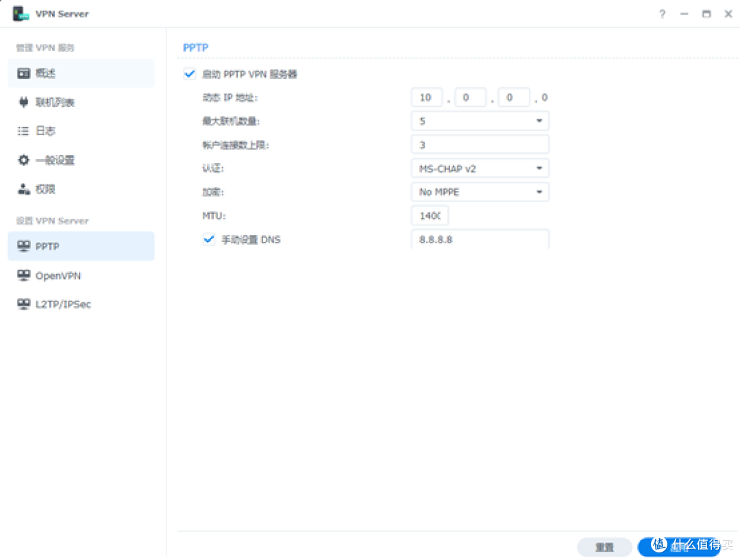This screenshot has width=740, height=560.
Task: Toggle 手动设置 DNS checkbox
Action: tap(208, 239)
